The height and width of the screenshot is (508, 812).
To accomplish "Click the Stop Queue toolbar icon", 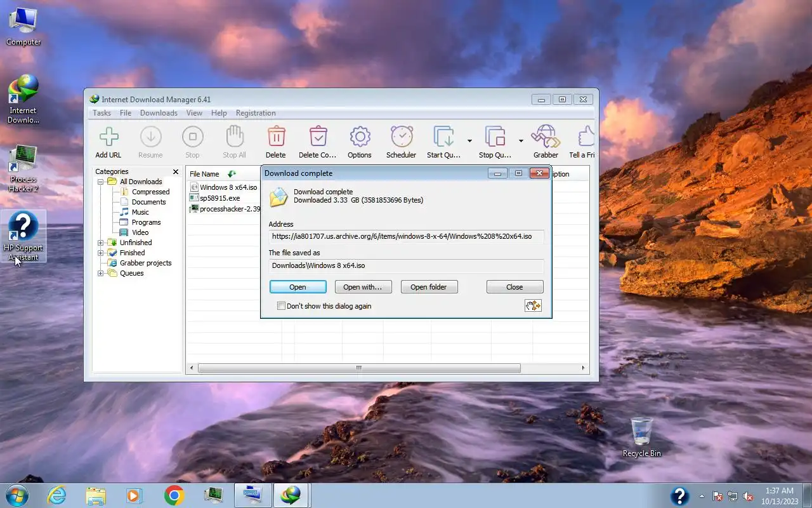I will 495,142.
